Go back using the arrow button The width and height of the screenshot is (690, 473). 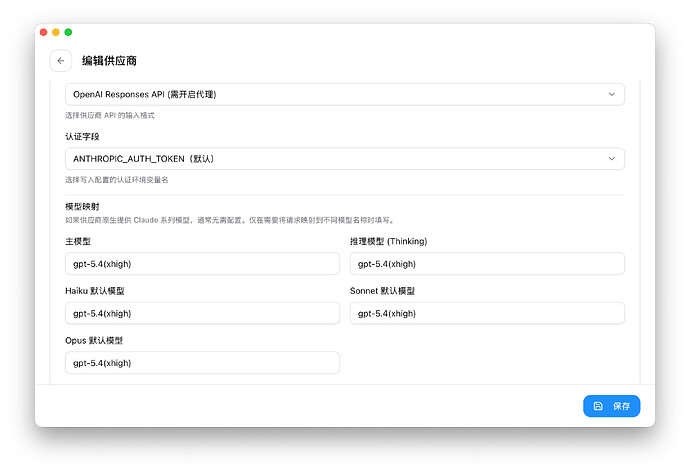point(61,61)
